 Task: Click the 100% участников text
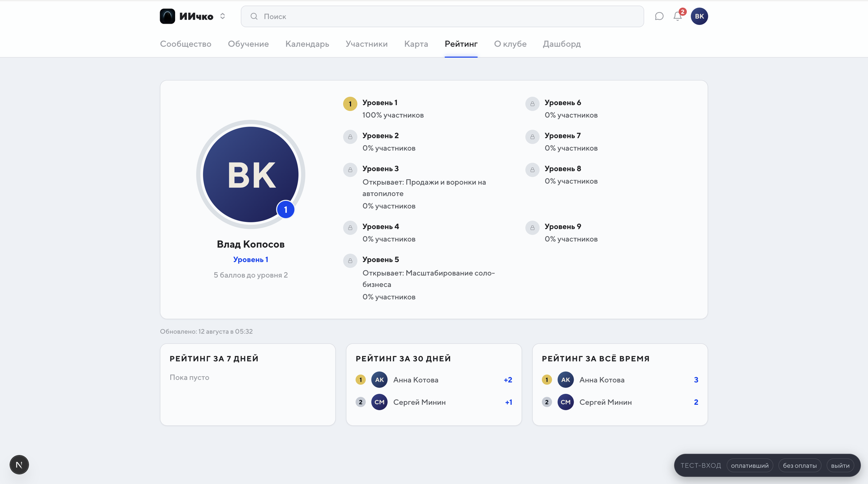[x=393, y=115]
